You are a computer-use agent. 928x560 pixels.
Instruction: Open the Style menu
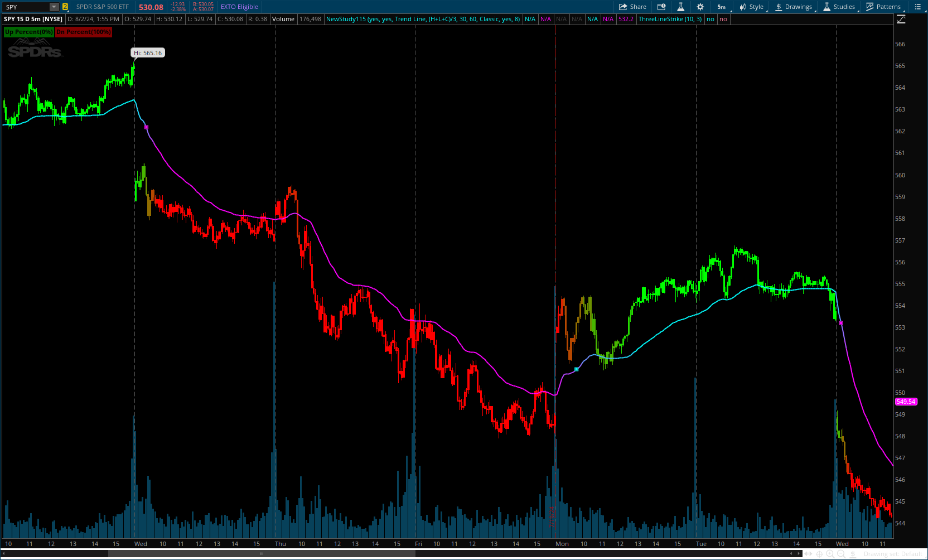click(752, 7)
